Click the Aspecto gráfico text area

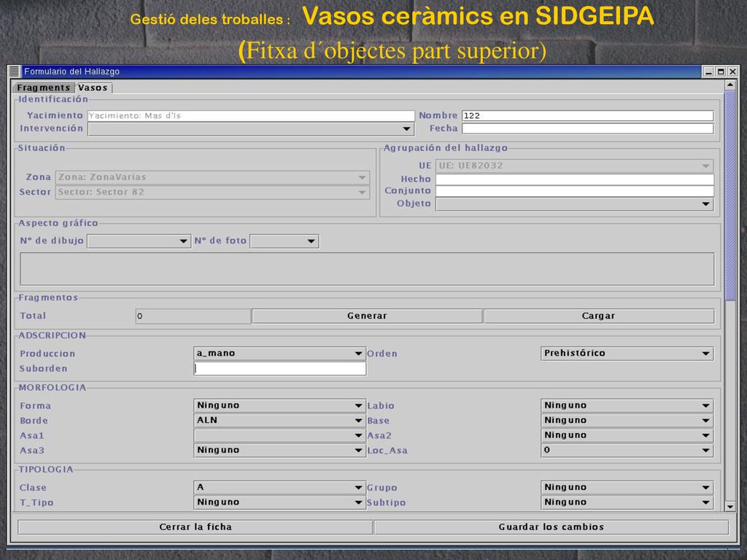click(x=367, y=269)
